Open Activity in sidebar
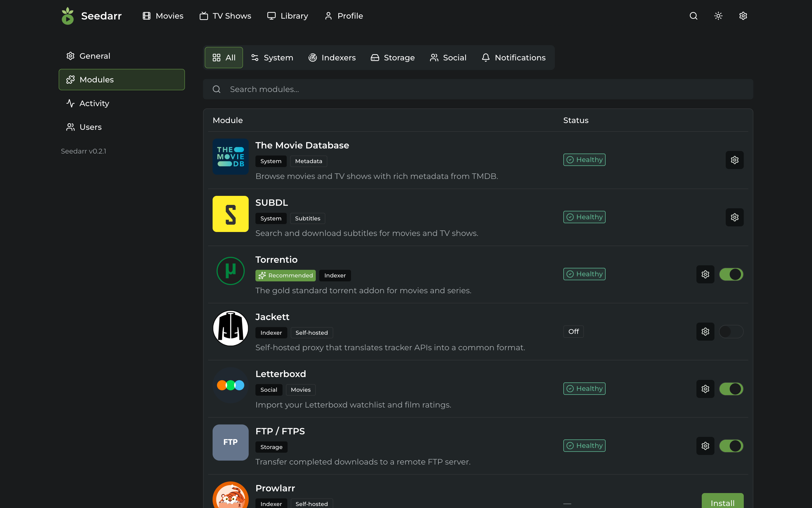This screenshot has height=508, width=812. (122, 104)
